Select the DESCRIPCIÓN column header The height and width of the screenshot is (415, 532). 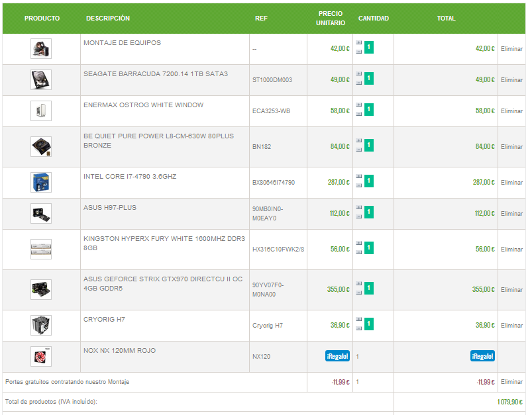[x=108, y=19]
